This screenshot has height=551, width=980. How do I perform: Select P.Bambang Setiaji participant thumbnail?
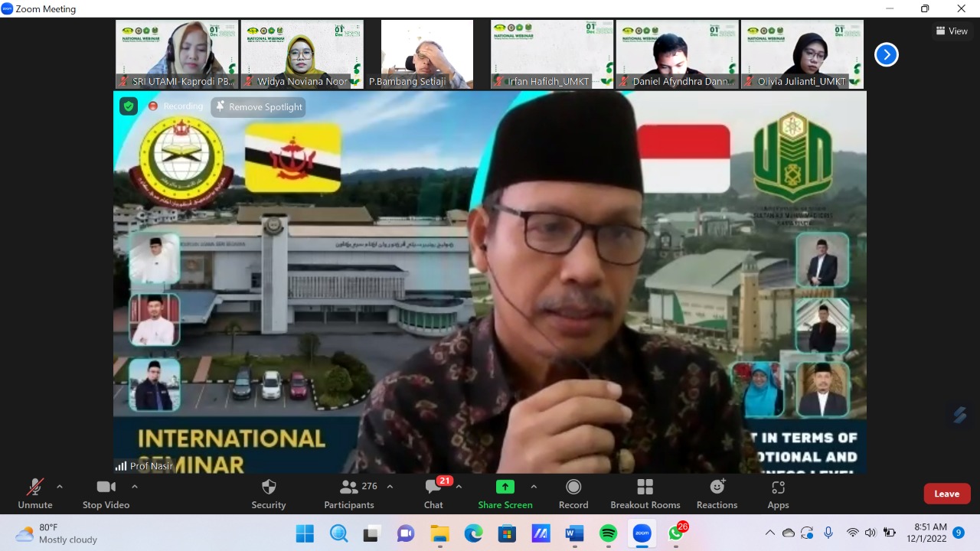[x=427, y=54]
